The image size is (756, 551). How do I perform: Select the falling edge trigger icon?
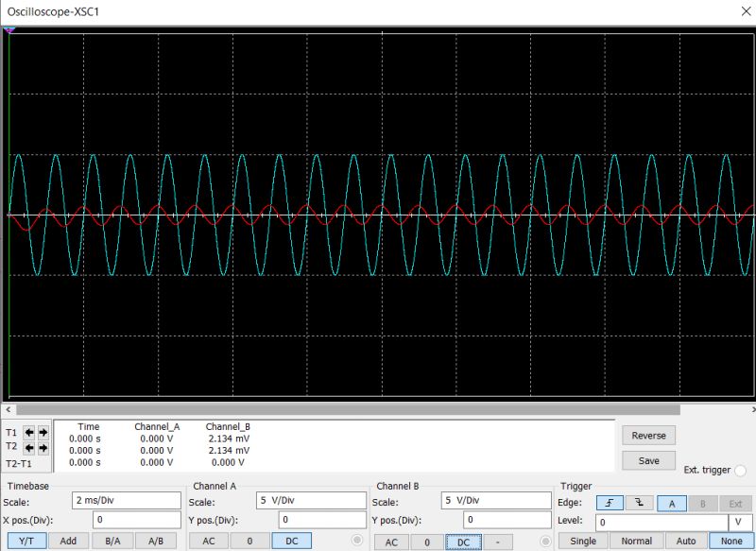click(x=638, y=502)
